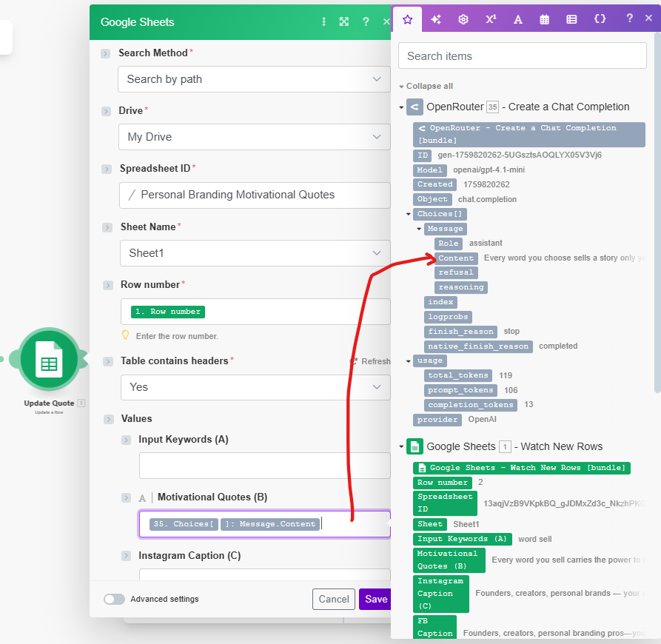Switch to the starred favorites tab

(407, 19)
